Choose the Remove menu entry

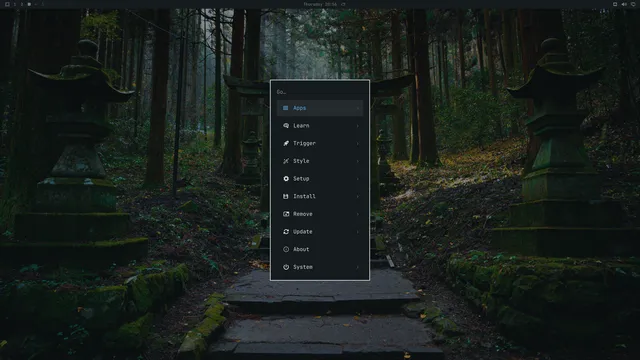click(x=320, y=214)
